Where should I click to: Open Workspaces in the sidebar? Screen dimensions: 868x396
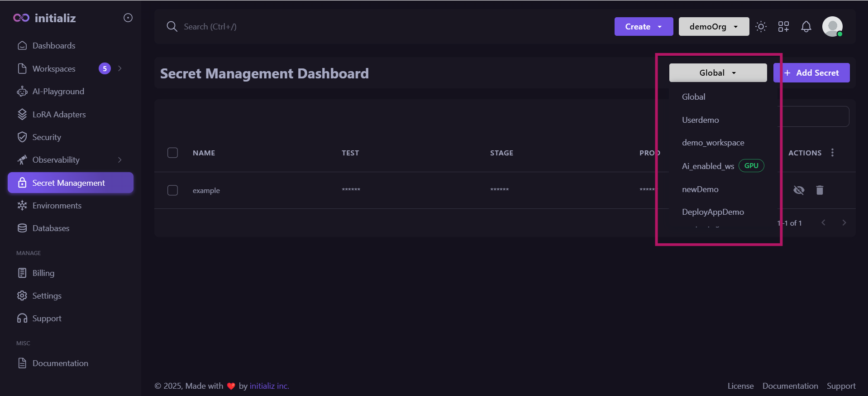tap(71, 68)
